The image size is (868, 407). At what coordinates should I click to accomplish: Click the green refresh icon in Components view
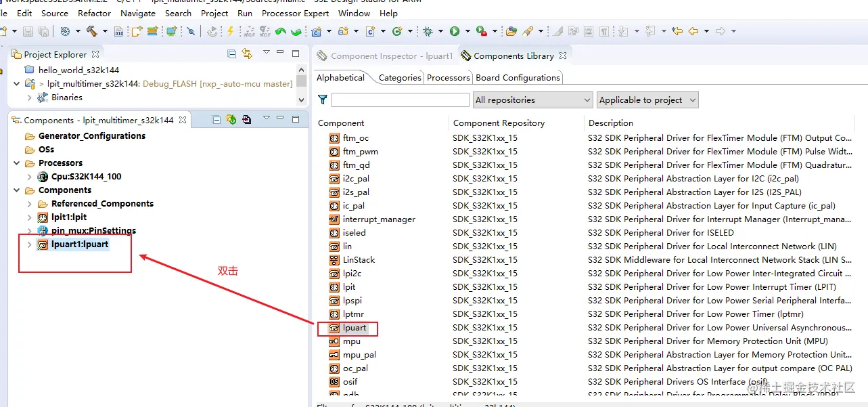[x=231, y=120]
